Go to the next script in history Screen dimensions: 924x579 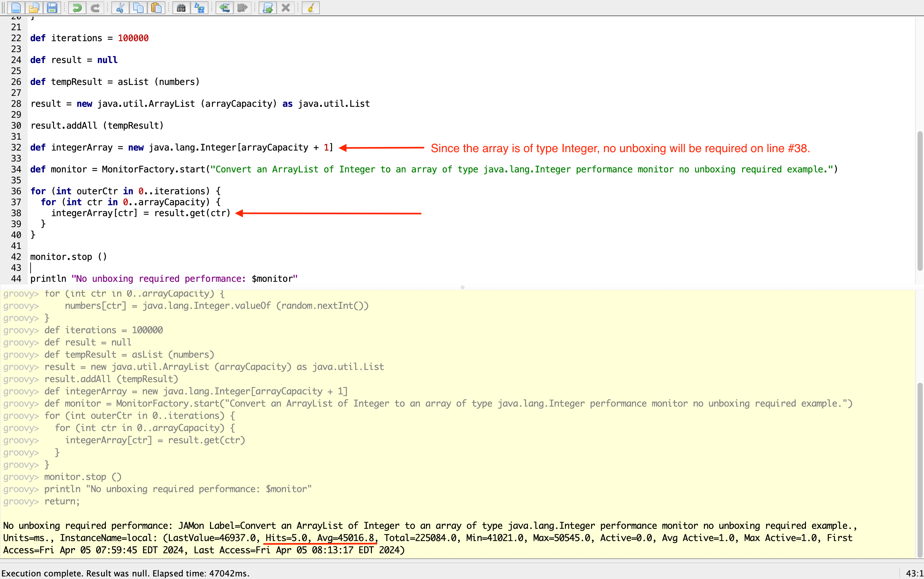tap(242, 8)
